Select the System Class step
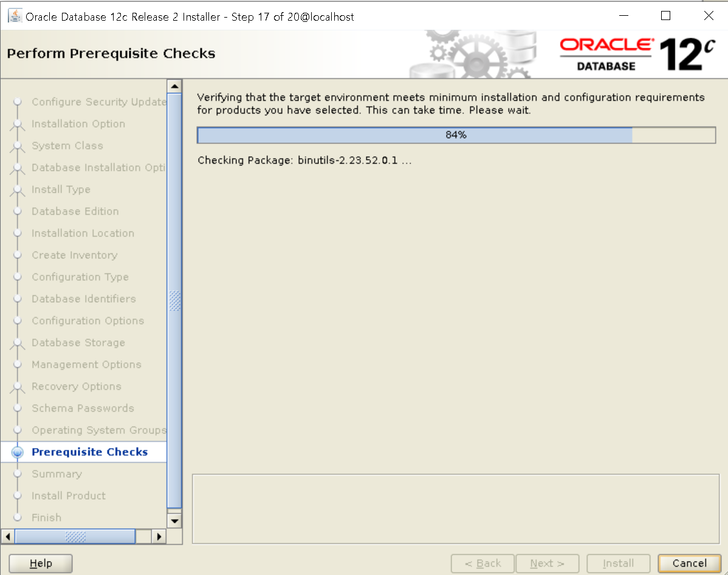Viewport: 728px width, 575px height. (x=67, y=145)
